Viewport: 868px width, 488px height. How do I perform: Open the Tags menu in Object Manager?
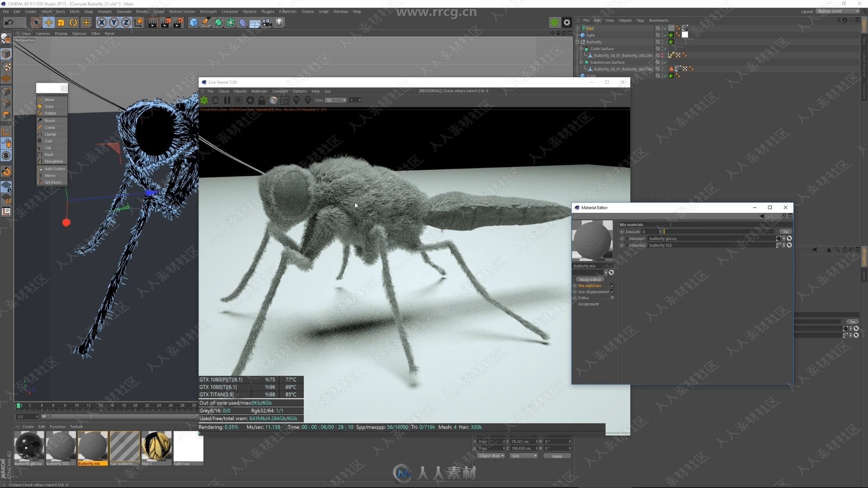point(640,20)
